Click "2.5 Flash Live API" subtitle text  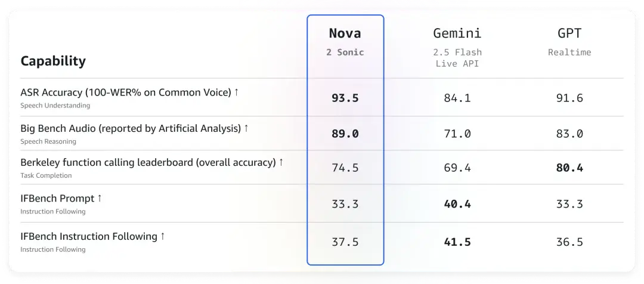457,58
